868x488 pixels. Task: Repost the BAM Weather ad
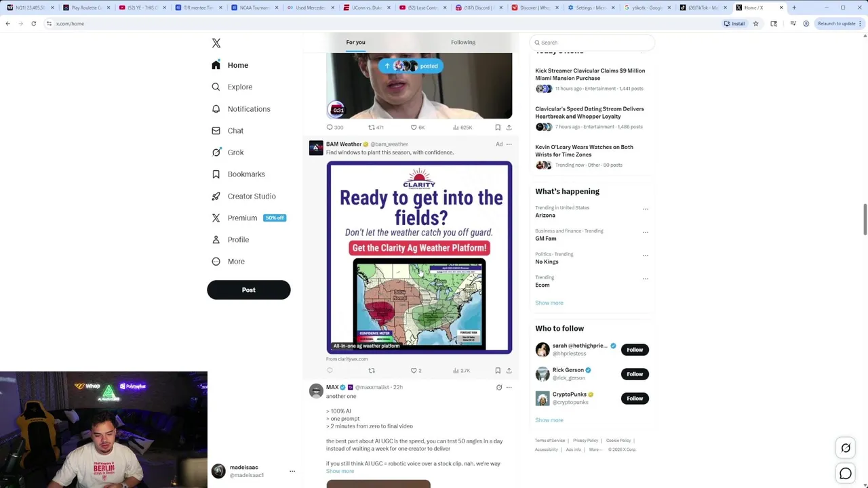tap(372, 371)
